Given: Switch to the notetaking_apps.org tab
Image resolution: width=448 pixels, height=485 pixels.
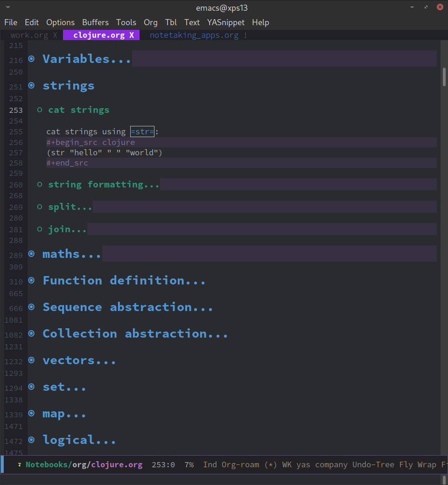Looking at the screenshot, I should pyautogui.click(x=194, y=35).
